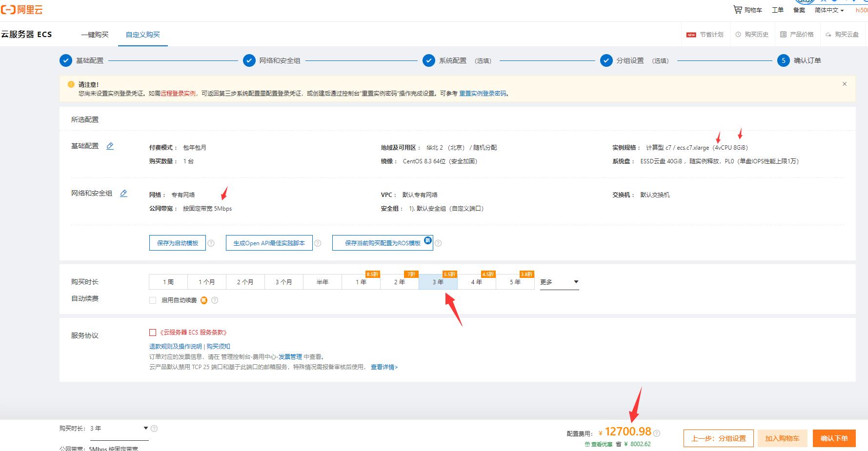This screenshot has width=868, height=451.
Task: Click help icon next to the 12700.98 price
Action: [657, 433]
